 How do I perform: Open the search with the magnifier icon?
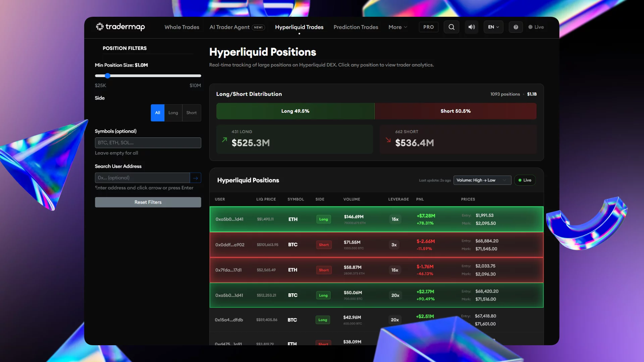click(451, 27)
